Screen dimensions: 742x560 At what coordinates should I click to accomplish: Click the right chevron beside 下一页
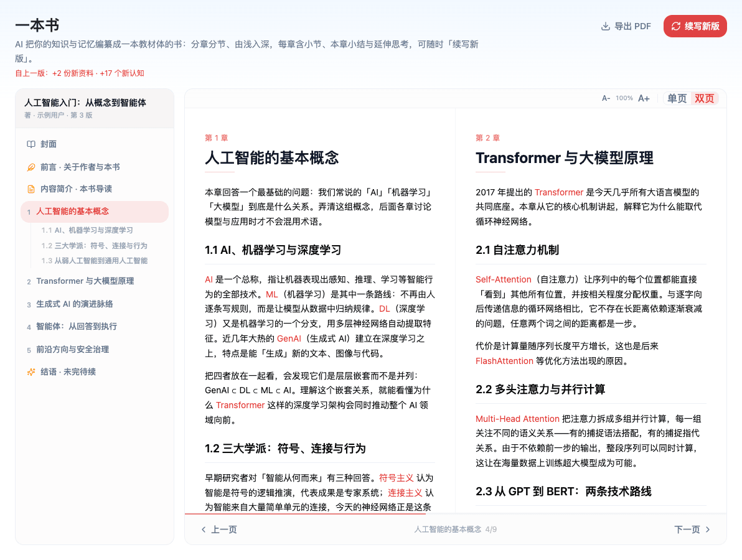click(708, 530)
